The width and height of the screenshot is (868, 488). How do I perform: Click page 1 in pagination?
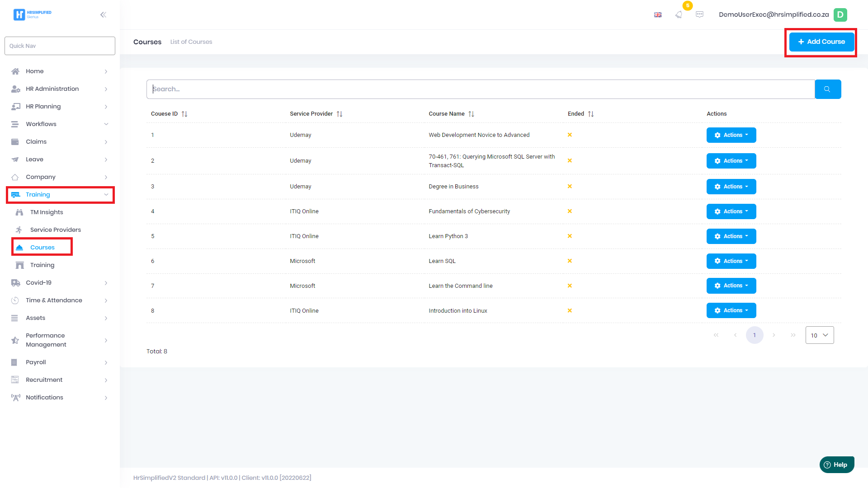pos(754,335)
